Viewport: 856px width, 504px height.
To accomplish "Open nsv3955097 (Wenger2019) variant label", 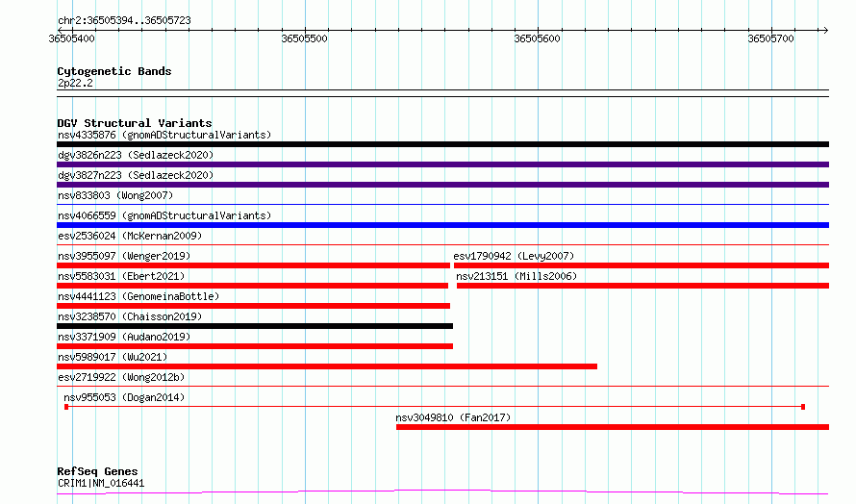I will pos(124,256).
